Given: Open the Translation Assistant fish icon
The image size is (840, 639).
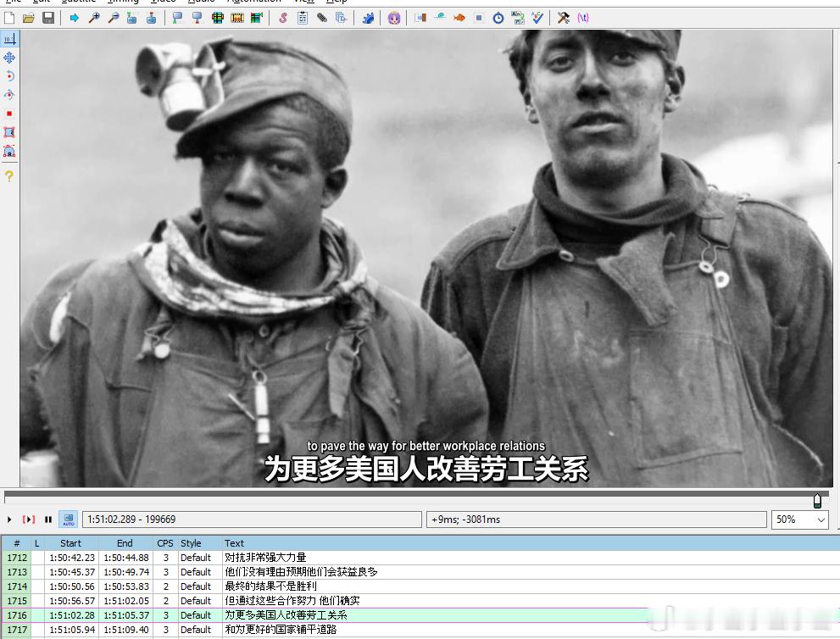Looking at the screenshot, I should tap(459, 18).
